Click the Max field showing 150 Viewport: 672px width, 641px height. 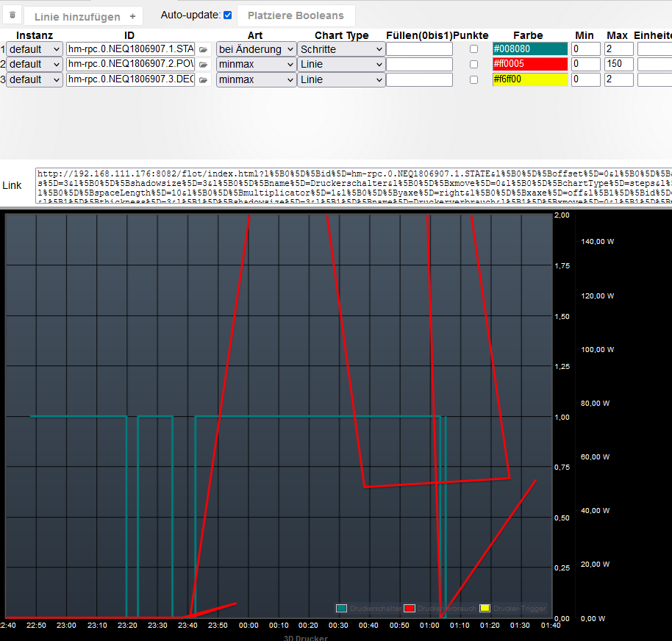(618, 64)
